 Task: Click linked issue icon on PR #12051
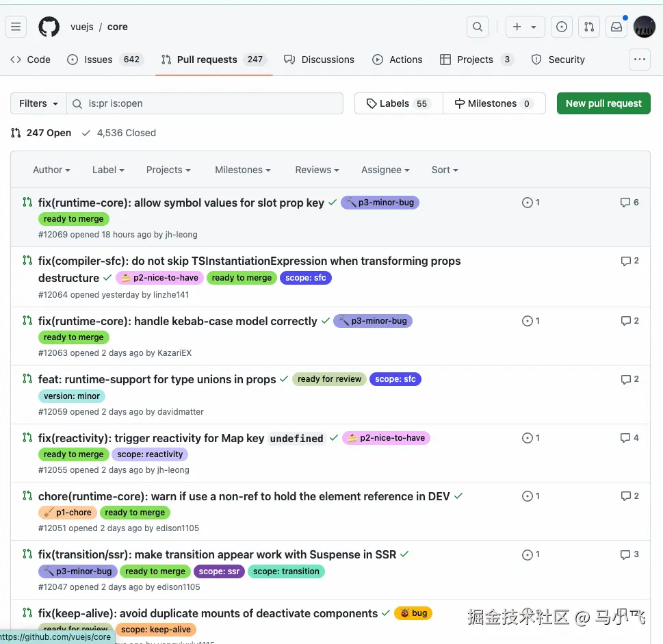point(531,496)
